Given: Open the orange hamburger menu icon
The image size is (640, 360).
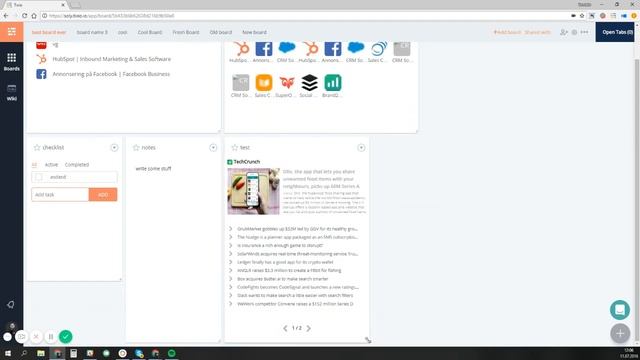Looking at the screenshot, I should tap(11, 32).
